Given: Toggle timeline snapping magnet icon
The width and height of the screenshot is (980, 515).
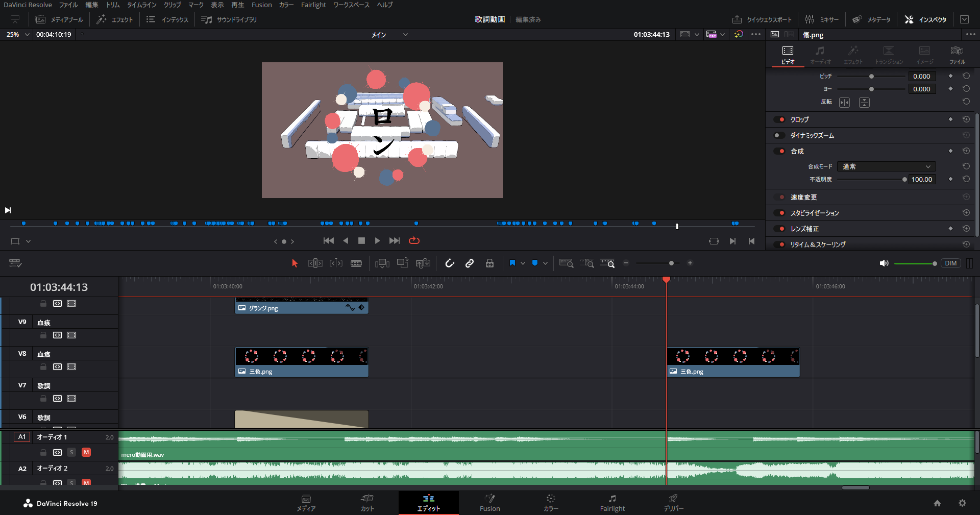Looking at the screenshot, I should (449, 263).
